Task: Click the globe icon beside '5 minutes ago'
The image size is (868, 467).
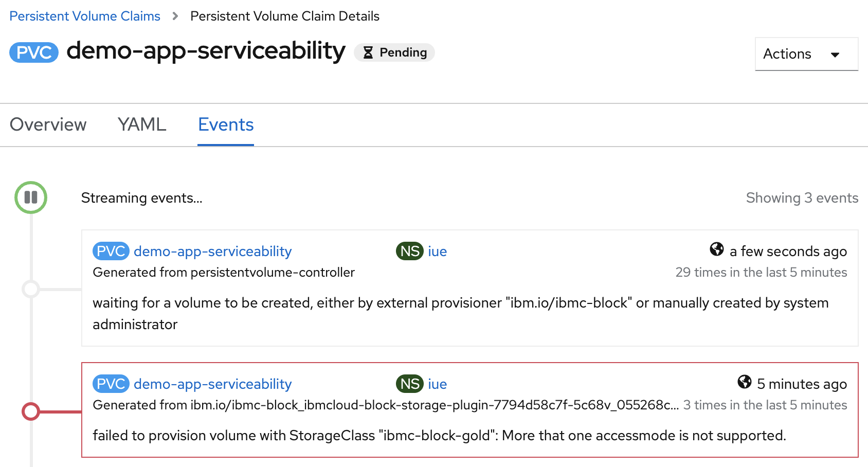Action: click(744, 382)
